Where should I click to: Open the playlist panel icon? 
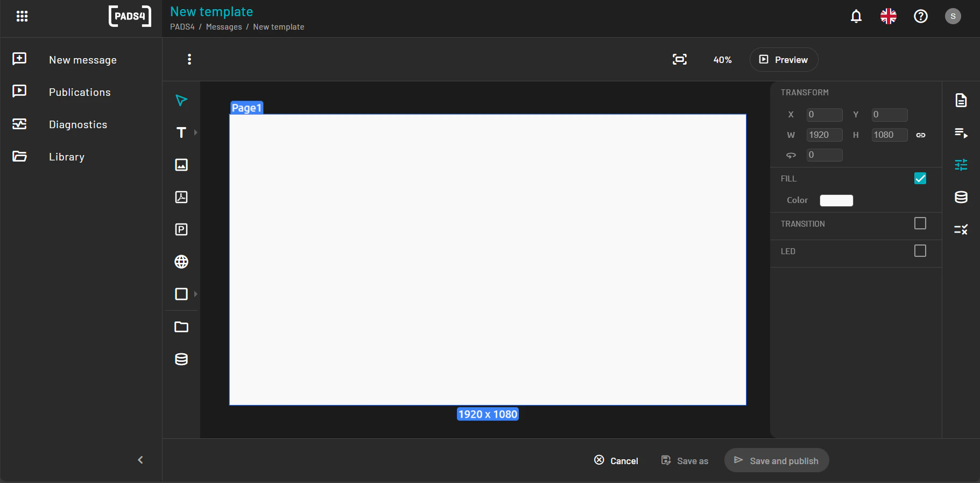point(961,132)
